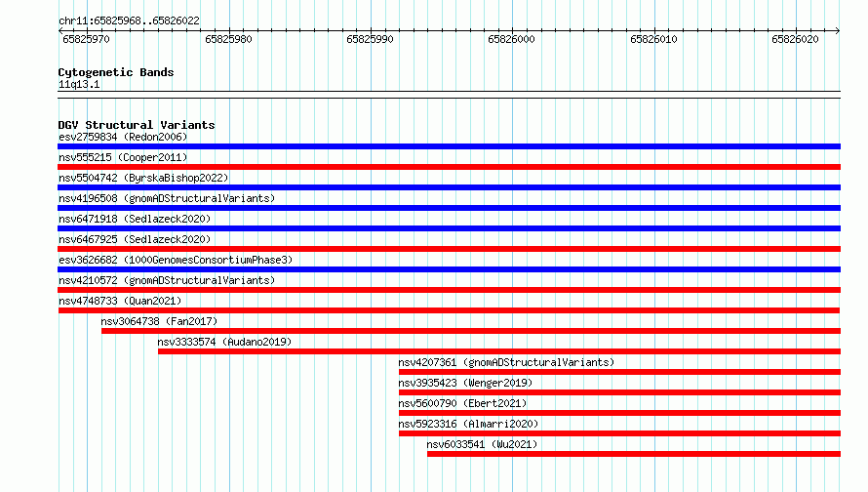Click the esv2759834 (Redon2006) variant label
The image size is (868, 492).
pyautogui.click(x=123, y=137)
